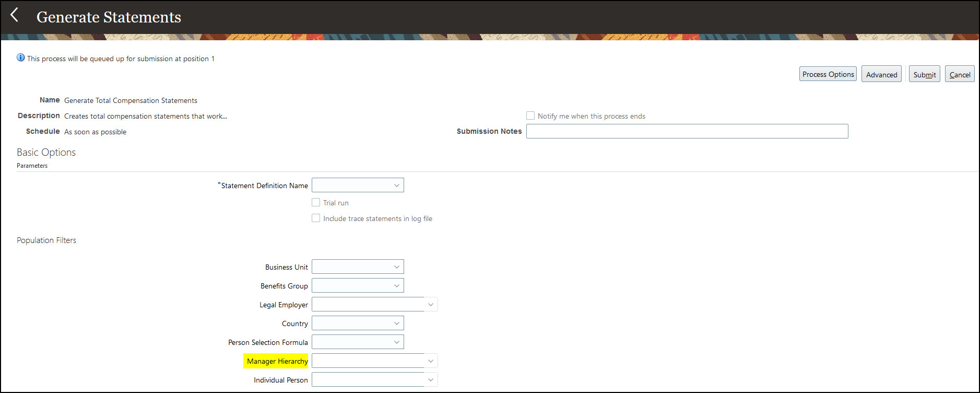Open the Advanced options
Viewport: 980px width, 393px height.
tap(881, 74)
